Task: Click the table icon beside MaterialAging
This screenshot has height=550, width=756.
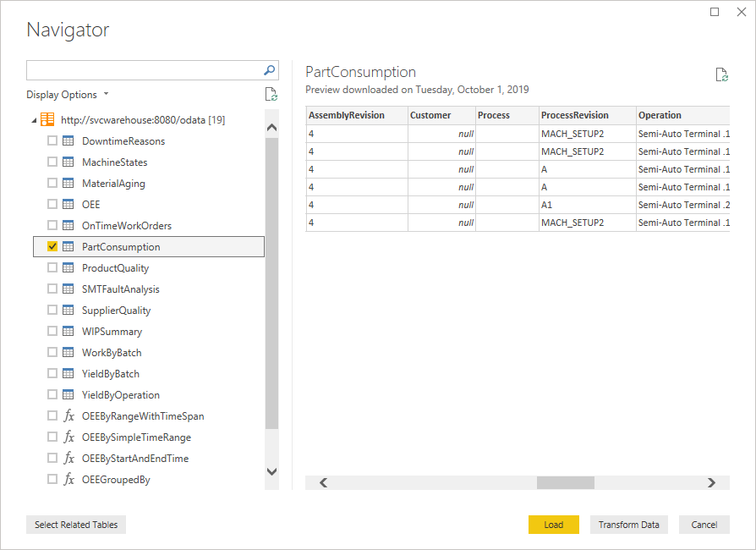Action: tap(68, 183)
